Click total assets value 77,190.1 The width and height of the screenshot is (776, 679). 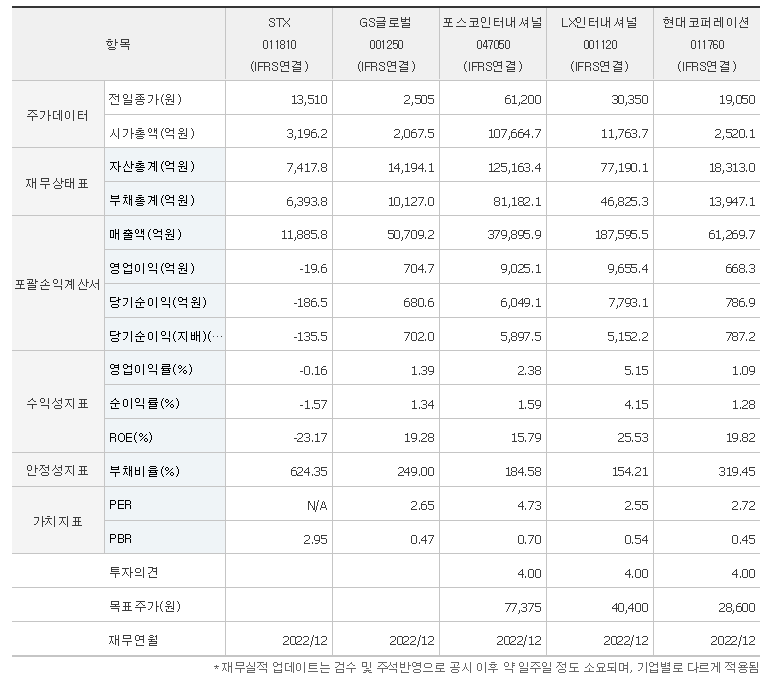(624, 168)
